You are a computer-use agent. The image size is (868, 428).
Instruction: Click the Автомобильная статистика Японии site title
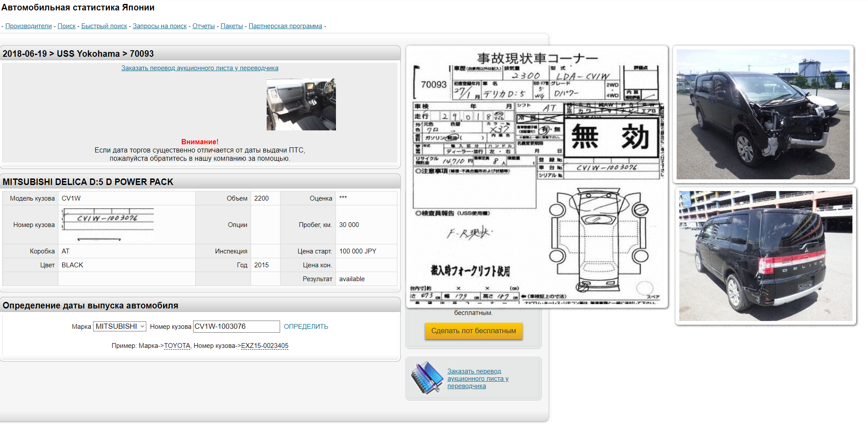point(78,7)
